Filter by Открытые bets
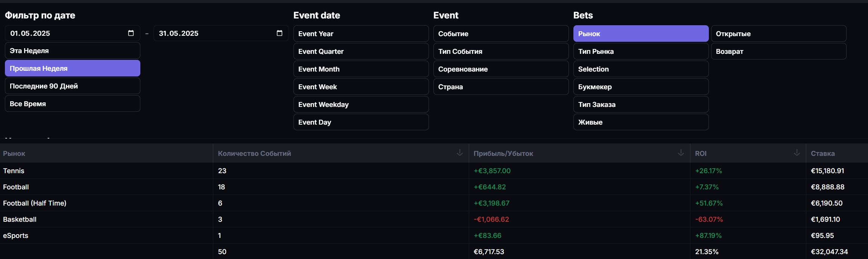The width and height of the screenshot is (868, 259). (x=778, y=34)
